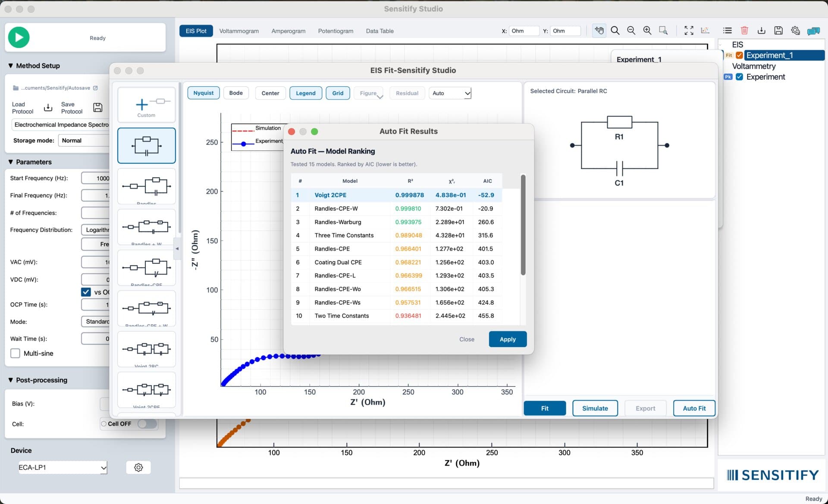The width and height of the screenshot is (828, 504).
Task: Zoom out of the plot with the minus magnifier
Action: tap(631, 31)
